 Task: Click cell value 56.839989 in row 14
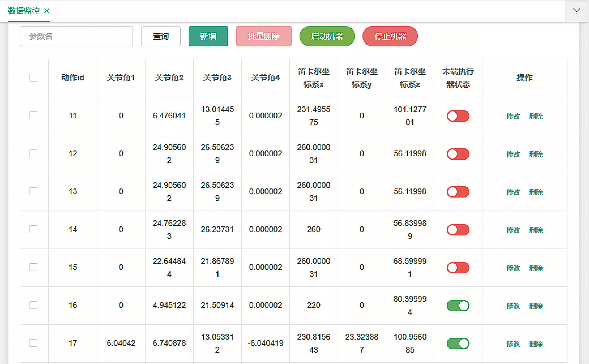coord(410,229)
